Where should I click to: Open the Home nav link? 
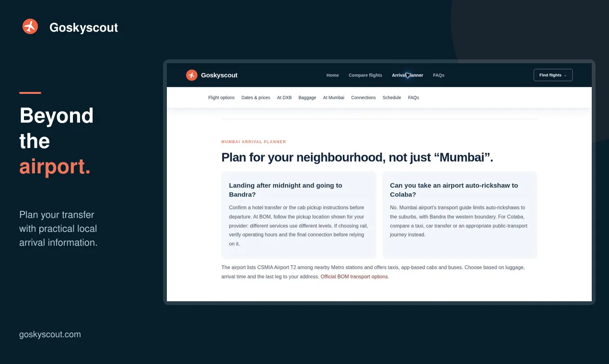tap(332, 75)
